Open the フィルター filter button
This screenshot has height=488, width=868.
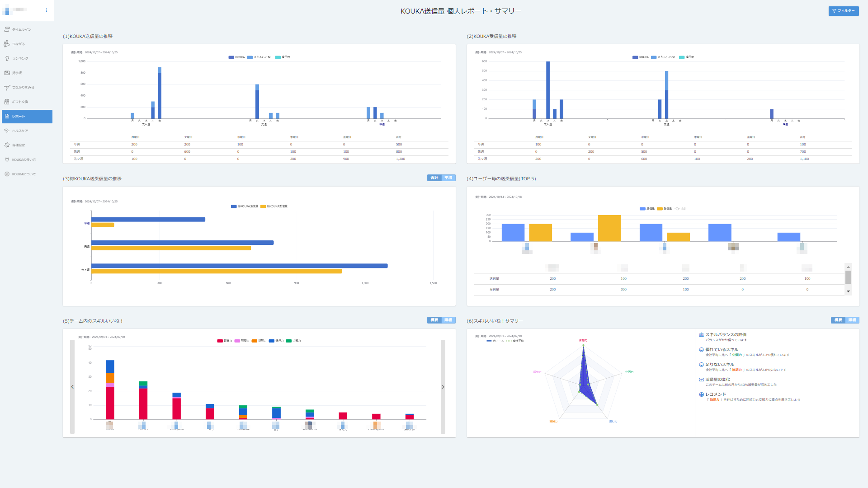point(844,11)
